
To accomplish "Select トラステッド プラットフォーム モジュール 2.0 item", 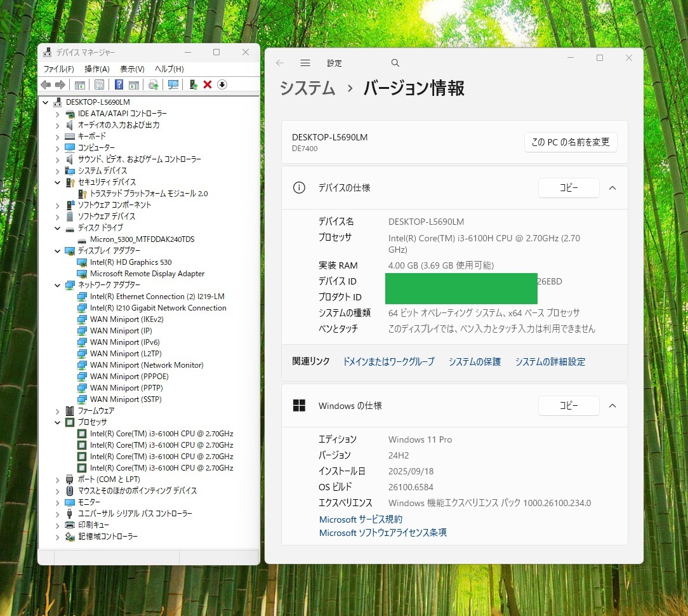I will click(149, 194).
